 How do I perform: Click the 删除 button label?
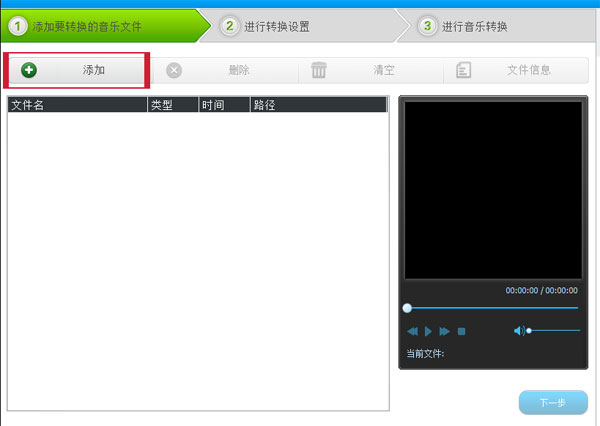[239, 70]
